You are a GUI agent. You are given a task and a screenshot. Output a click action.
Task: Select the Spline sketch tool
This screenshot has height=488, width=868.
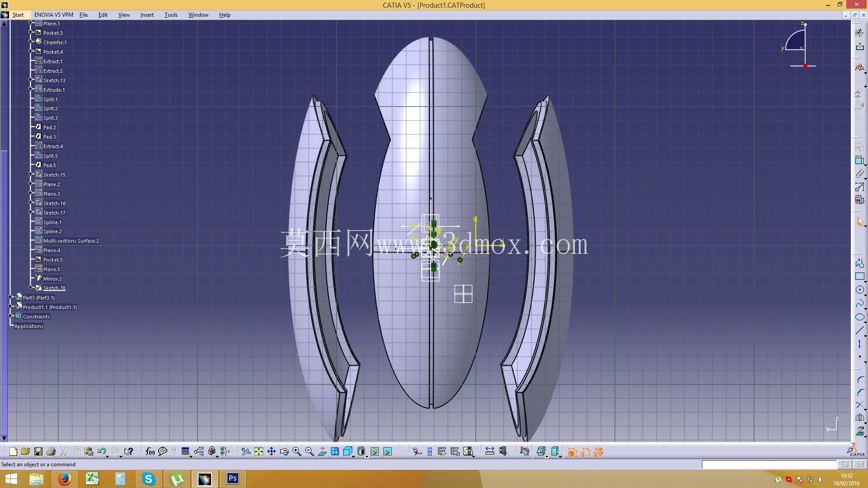click(x=860, y=304)
